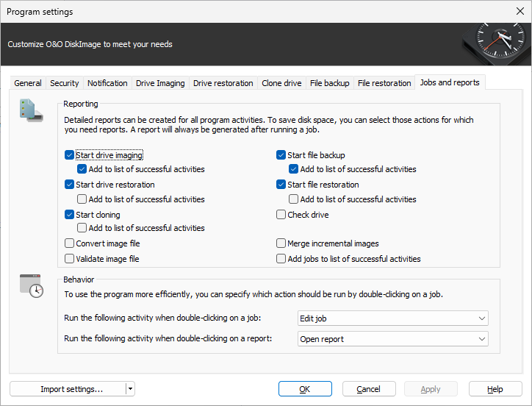Image resolution: width=532 pixels, height=406 pixels.
Task: Enable Merge incremental images reporting
Action: click(281, 243)
